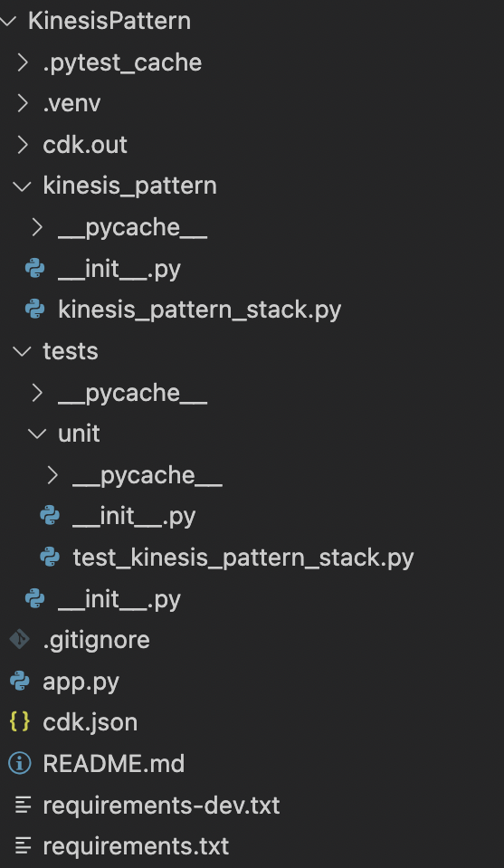This screenshot has height=868, width=504.
Task: Click the Python icon next to app.py
Action: [20, 681]
